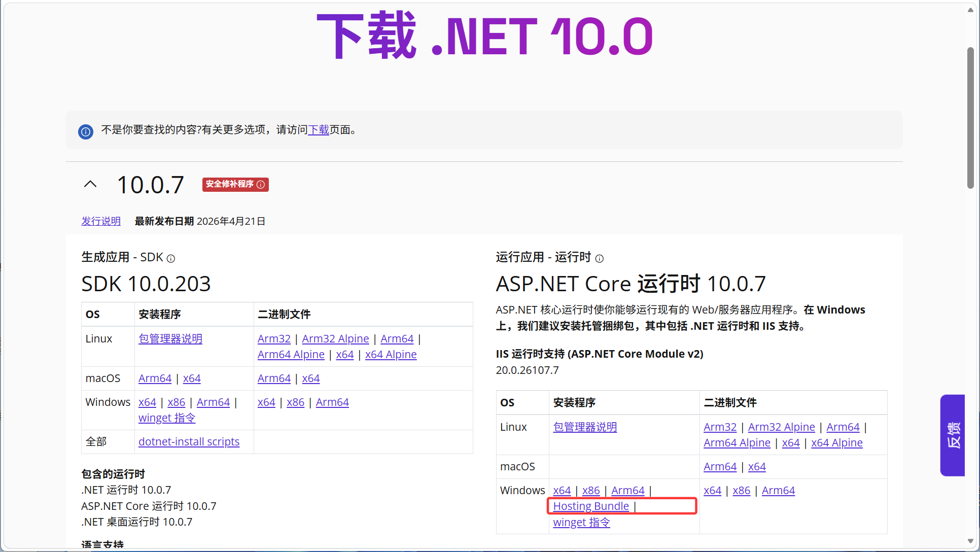Download SDK Linux Arm32 Alpine binary
This screenshot has width=980, height=552.
tap(336, 338)
